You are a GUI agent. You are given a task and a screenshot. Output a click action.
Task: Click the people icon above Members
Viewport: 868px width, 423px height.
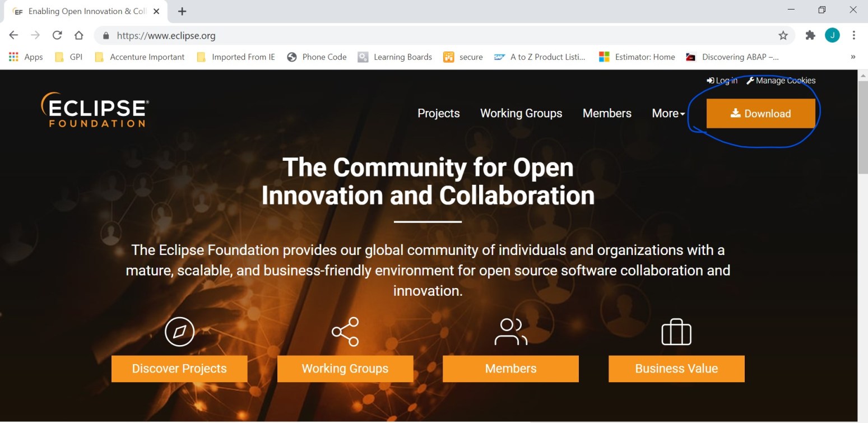click(510, 332)
